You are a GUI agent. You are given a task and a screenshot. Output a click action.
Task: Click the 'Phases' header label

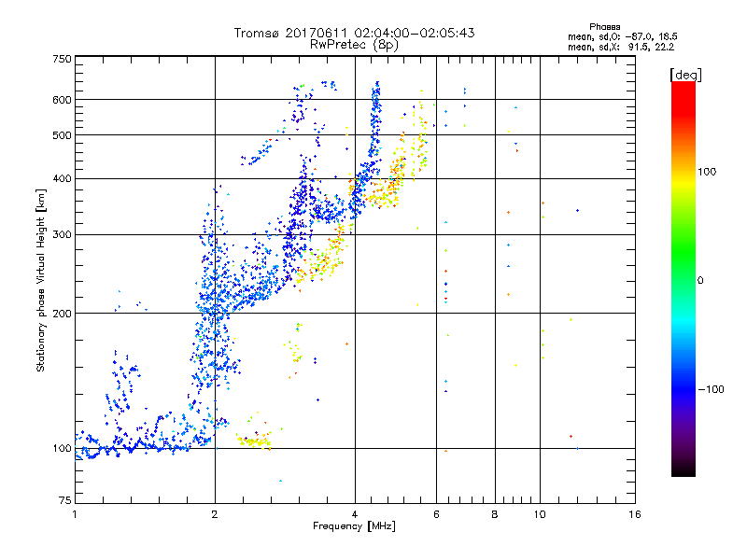604,27
